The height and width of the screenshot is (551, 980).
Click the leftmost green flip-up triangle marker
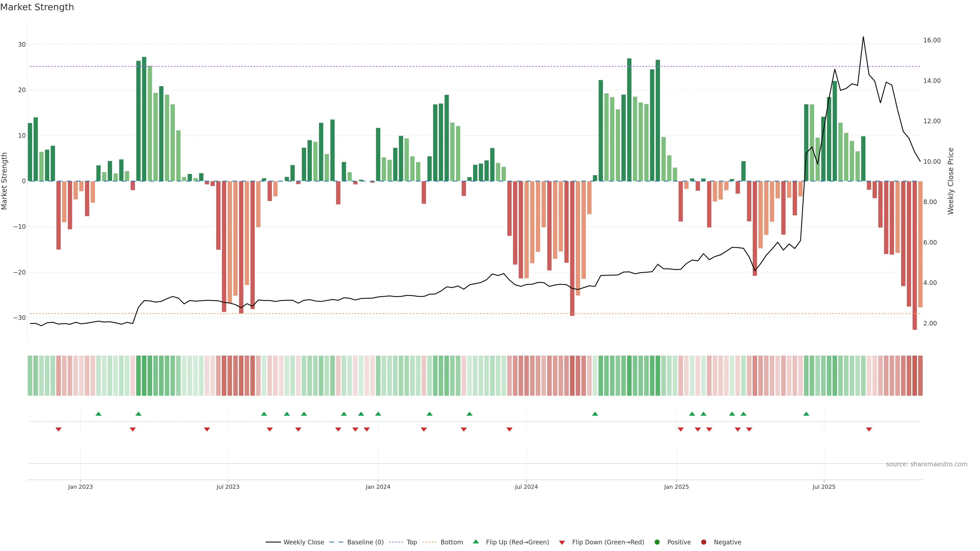tap(99, 414)
